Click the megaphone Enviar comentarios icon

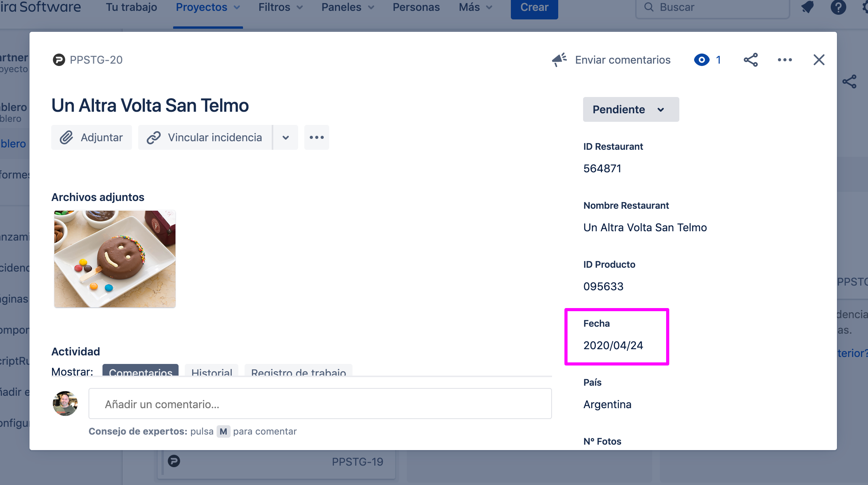pos(559,60)
